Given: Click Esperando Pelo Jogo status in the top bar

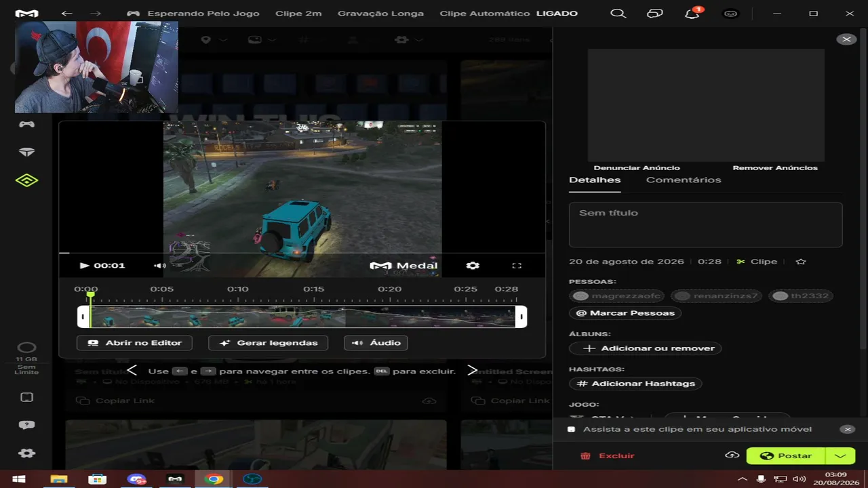Looking at the screenshot, I should 203,14.
